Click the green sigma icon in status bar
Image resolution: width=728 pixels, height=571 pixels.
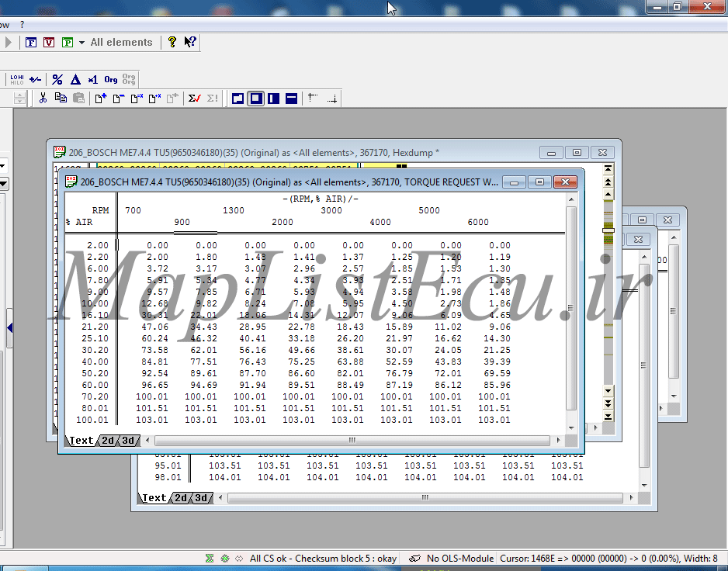(x=210, y=559)
